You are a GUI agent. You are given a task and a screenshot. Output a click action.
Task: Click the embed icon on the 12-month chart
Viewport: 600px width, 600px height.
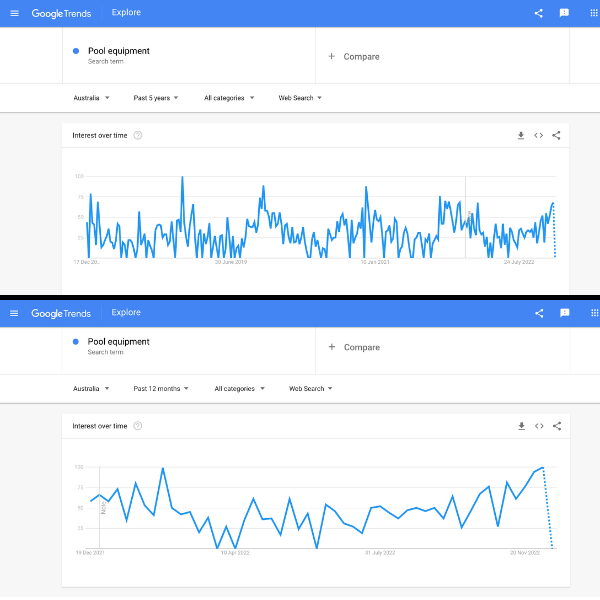click(x=538, y=426)
